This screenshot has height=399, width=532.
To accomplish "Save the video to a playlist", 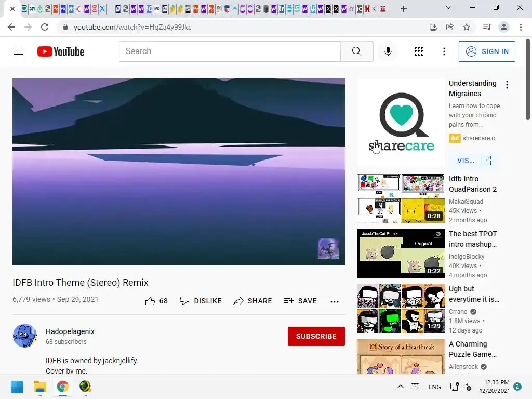I will click(300, 301).
